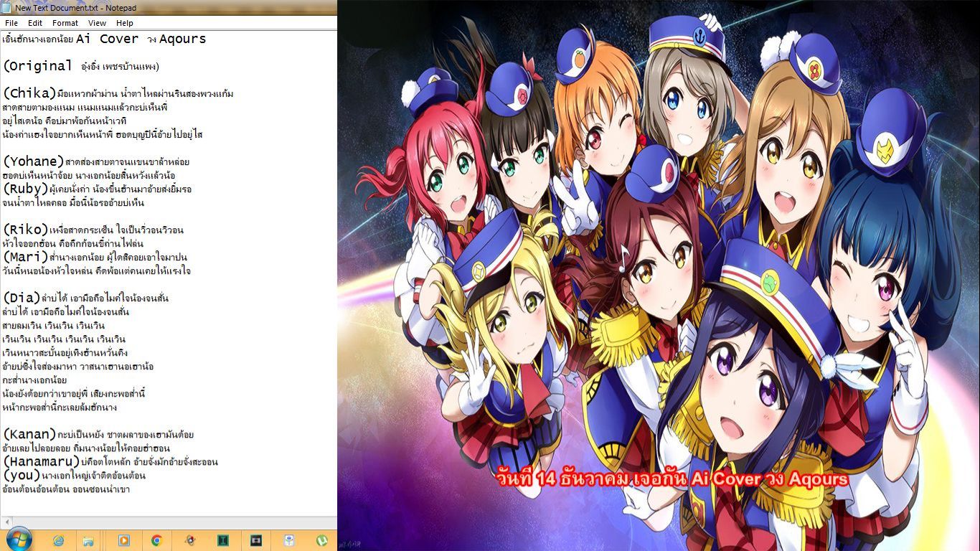This screenshot has height=551, width=980.
Task: Click the '(Yohane)' singer label
Action: [33, 161]
